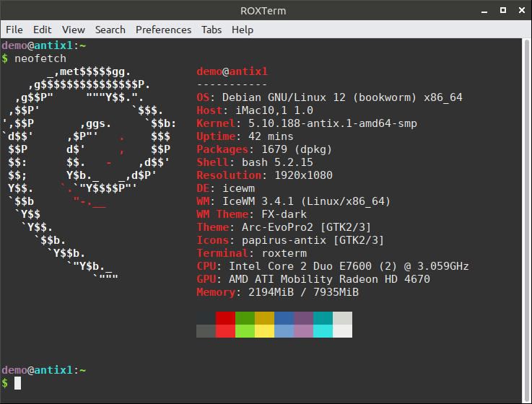Click the dark gray bottom color block
Screen dimensions: 532x404
206,331
